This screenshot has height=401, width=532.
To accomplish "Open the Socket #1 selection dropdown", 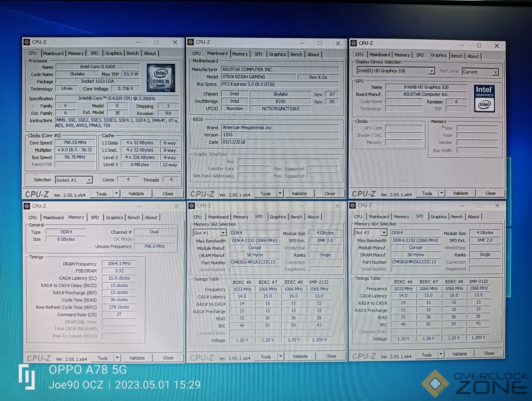I will pyautogui.click(x=89, y=180).
